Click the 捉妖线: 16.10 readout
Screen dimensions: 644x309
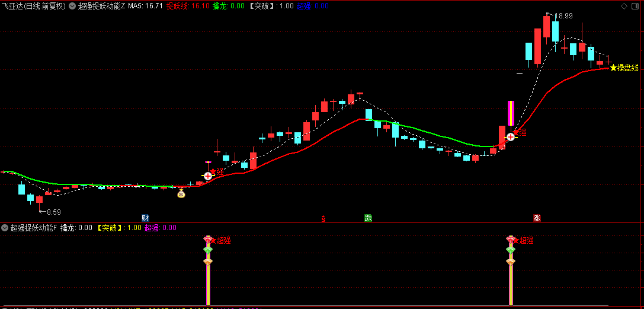tap(188, 6)
